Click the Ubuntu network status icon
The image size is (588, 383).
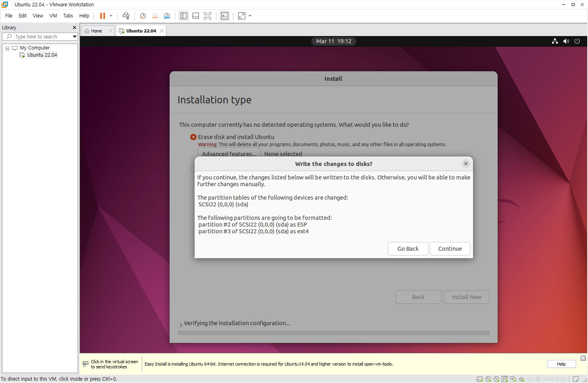[555, 41]
